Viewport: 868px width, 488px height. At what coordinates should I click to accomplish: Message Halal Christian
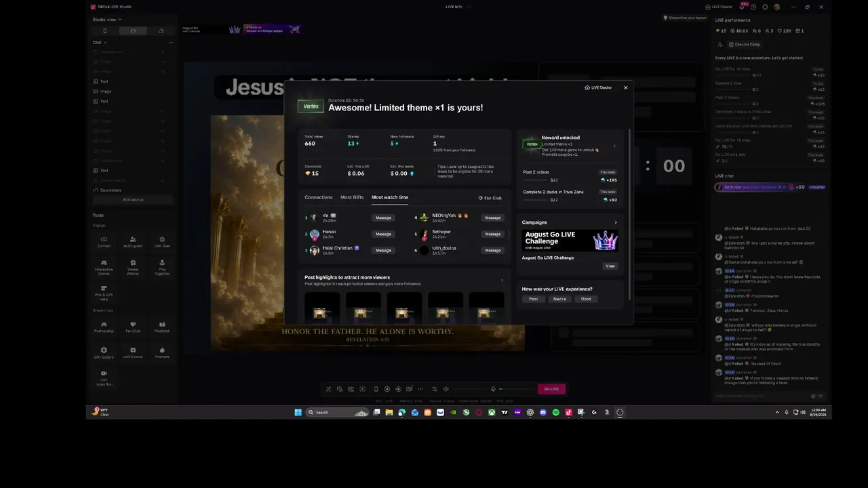(x=383, y=250)
